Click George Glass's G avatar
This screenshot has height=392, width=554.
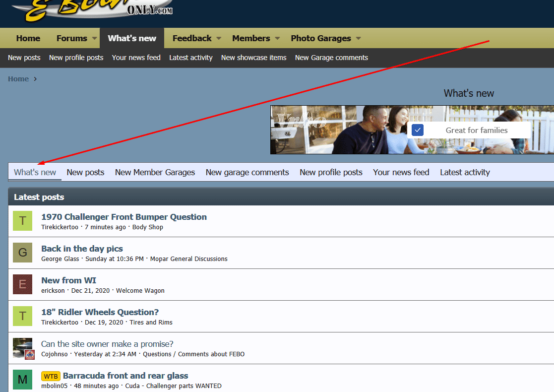point(22,253)
